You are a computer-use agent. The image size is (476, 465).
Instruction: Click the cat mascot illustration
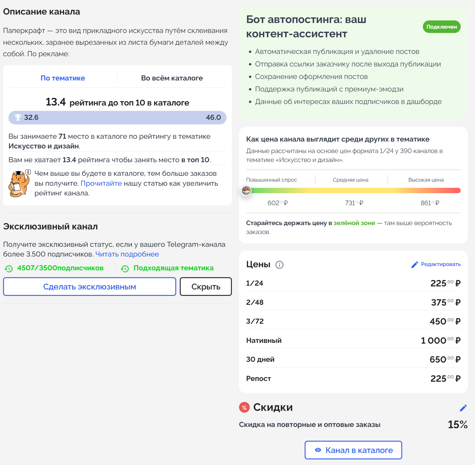pyautogui.click(x=19, y=184)
